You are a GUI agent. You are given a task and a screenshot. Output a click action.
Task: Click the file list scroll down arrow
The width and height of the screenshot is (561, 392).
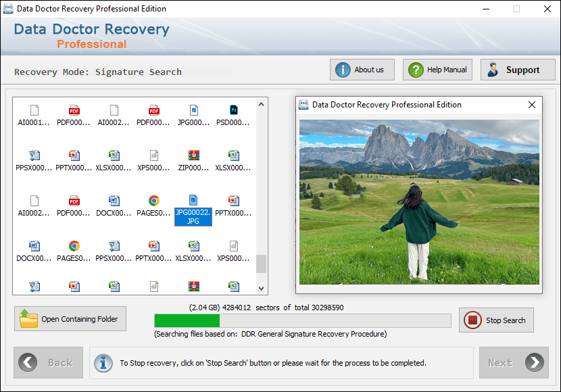(x=261, y=289)
